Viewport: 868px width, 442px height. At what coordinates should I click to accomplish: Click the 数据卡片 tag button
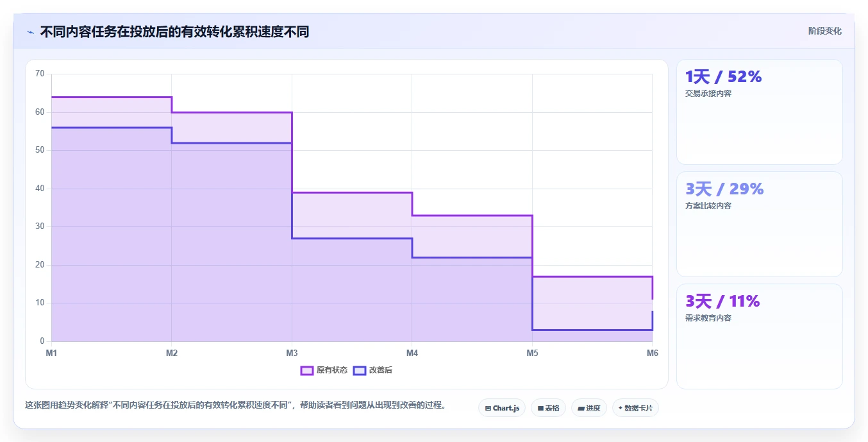click(635, 408)
